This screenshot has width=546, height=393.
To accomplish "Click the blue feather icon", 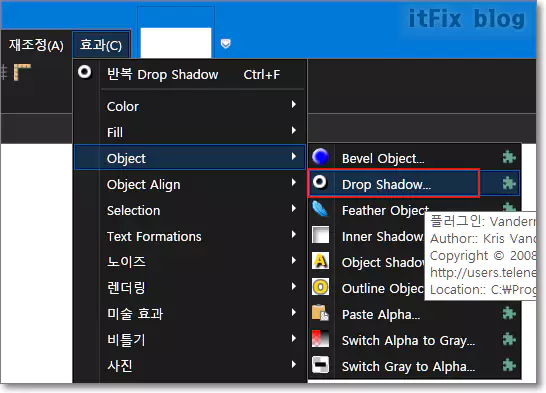I will pyautogui.click(x=320, y=209).
